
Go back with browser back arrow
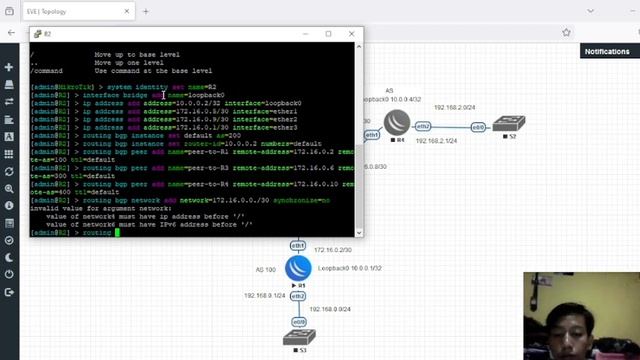click(x=11, y=33)
